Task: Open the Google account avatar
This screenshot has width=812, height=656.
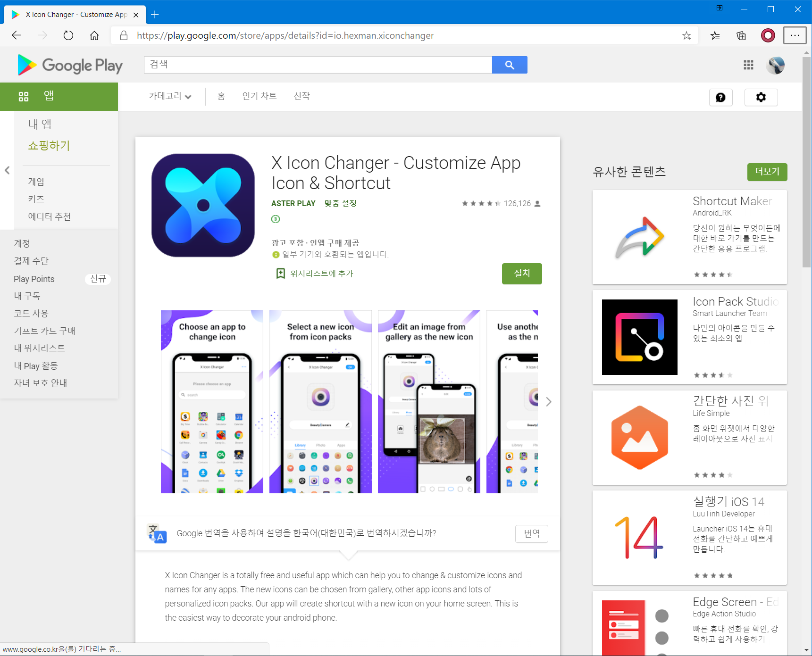Action: [x=776, y=65]
